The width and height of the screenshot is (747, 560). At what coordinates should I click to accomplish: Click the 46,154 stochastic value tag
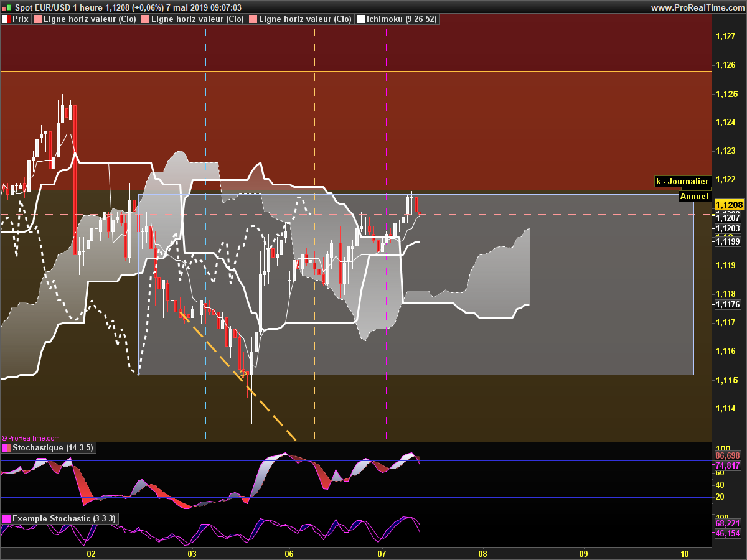(728, 534)
